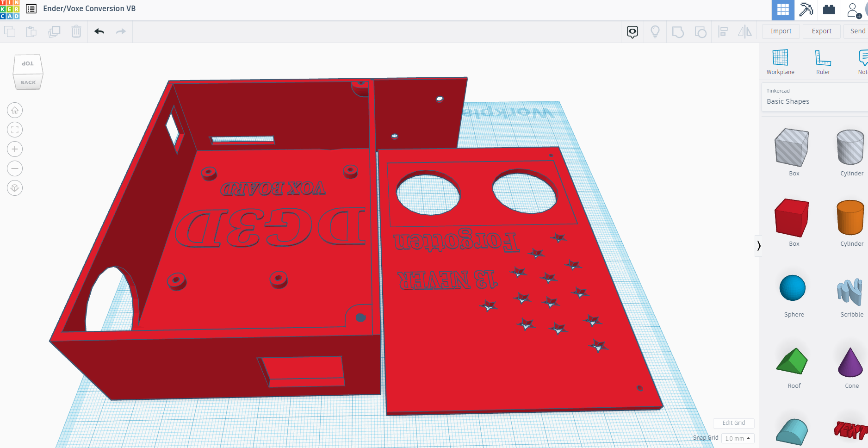
Task: Select the red Text shape
Action: (851, 430)
